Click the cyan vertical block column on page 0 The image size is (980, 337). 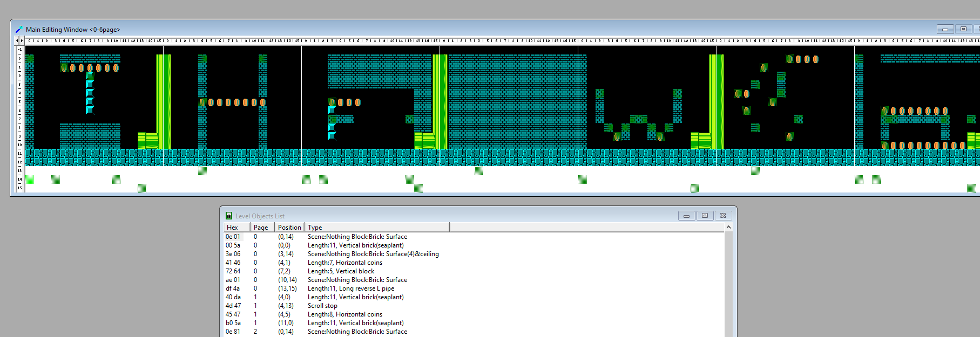point(90,93)
